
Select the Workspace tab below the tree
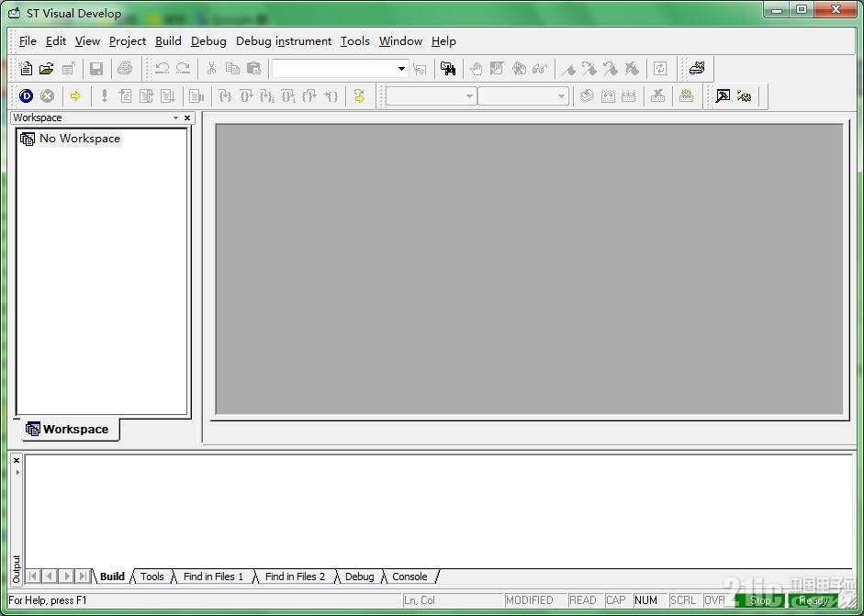point(69,430)
